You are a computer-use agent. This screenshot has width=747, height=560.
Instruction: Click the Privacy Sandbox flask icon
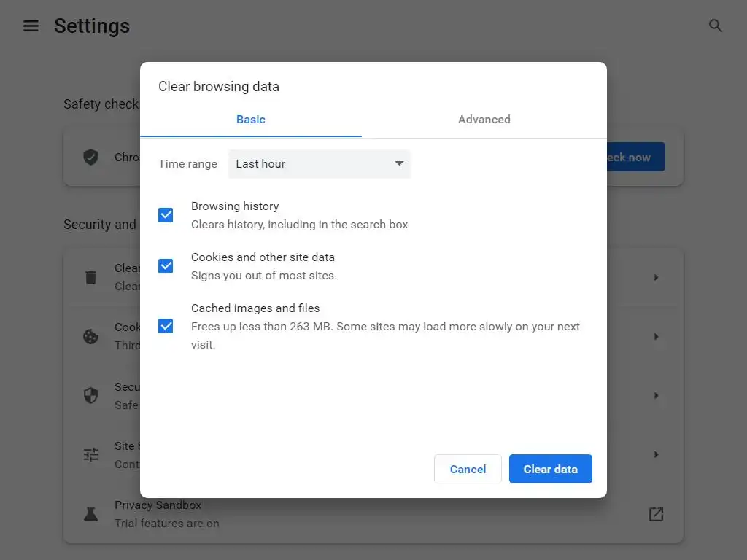(x=90, y=514)
